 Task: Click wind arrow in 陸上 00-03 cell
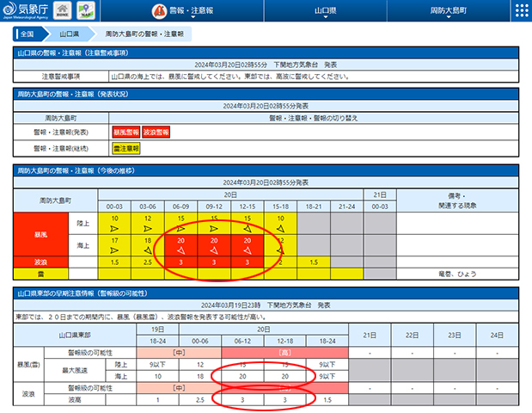click(x=113, y=228)
